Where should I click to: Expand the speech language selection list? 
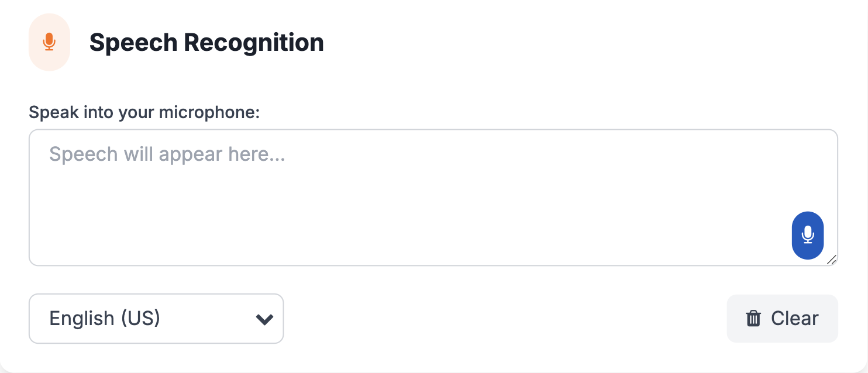click(156, 319)
